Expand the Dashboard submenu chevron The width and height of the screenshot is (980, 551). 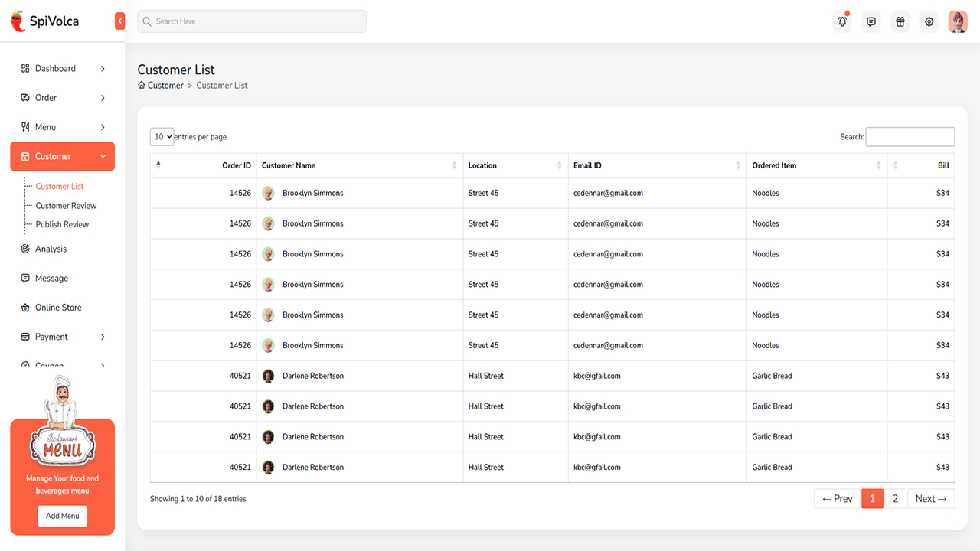click(x=103, y=69)
